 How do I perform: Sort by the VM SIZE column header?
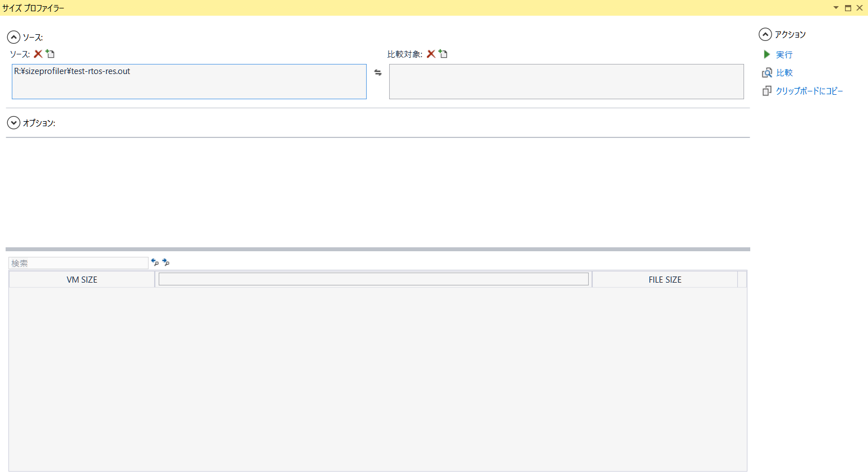click(82, 280)
